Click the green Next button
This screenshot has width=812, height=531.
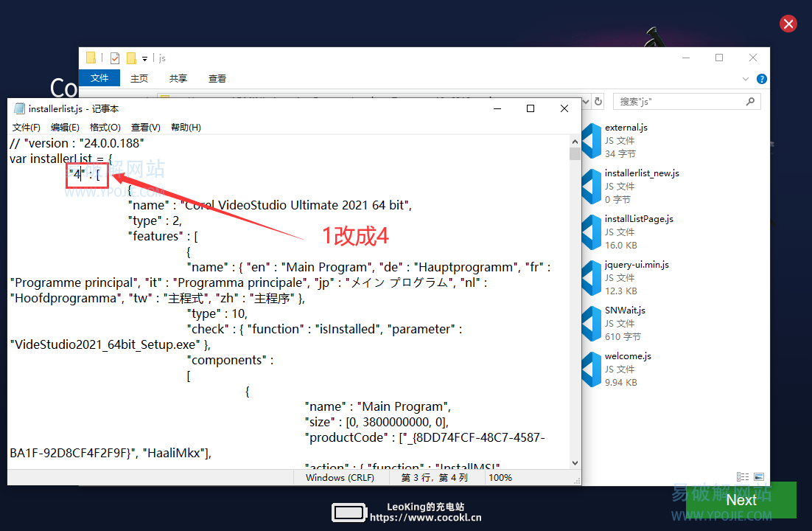741,500
